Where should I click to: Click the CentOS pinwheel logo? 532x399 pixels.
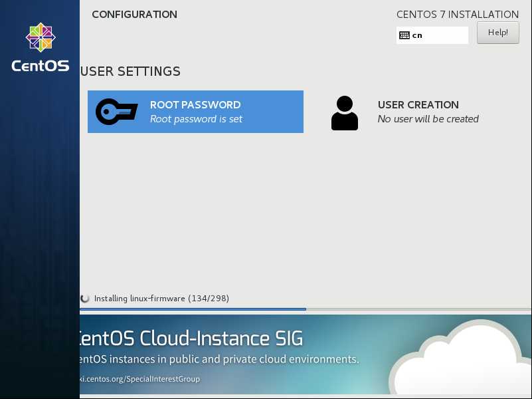[x=41, y=37]
